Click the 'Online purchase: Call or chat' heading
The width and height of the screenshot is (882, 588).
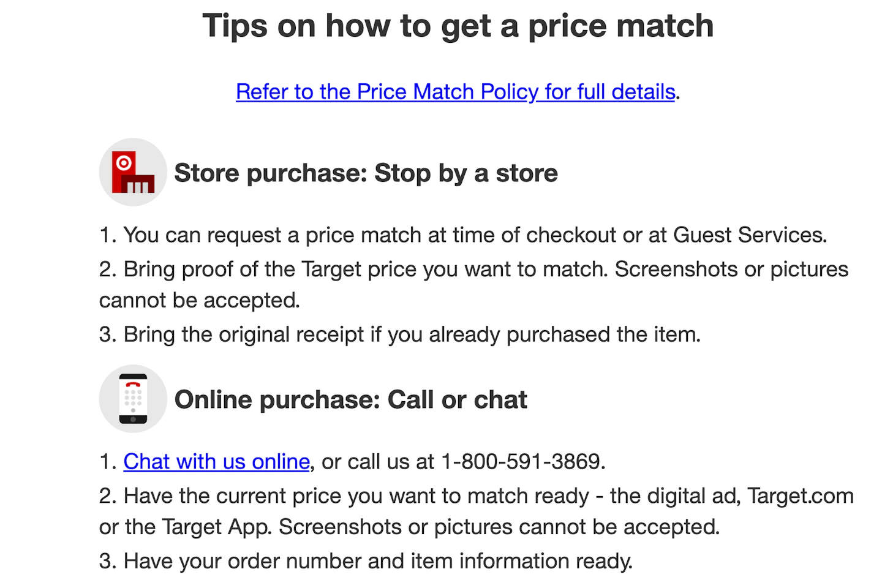point(350,400)
